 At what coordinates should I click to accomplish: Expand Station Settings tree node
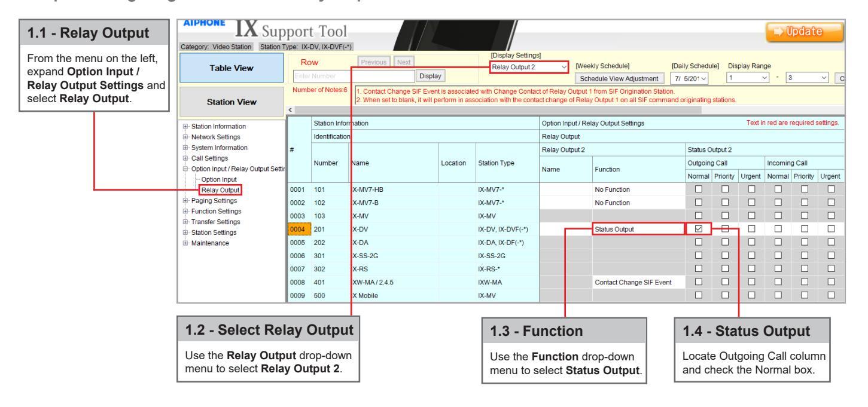186,232
